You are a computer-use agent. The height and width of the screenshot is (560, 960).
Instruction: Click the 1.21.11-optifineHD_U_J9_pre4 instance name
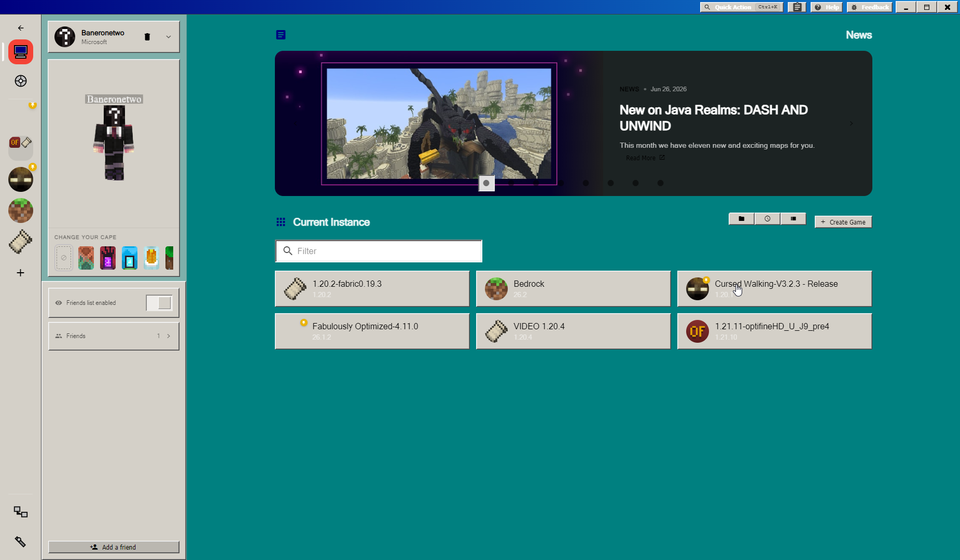[772, 326]
